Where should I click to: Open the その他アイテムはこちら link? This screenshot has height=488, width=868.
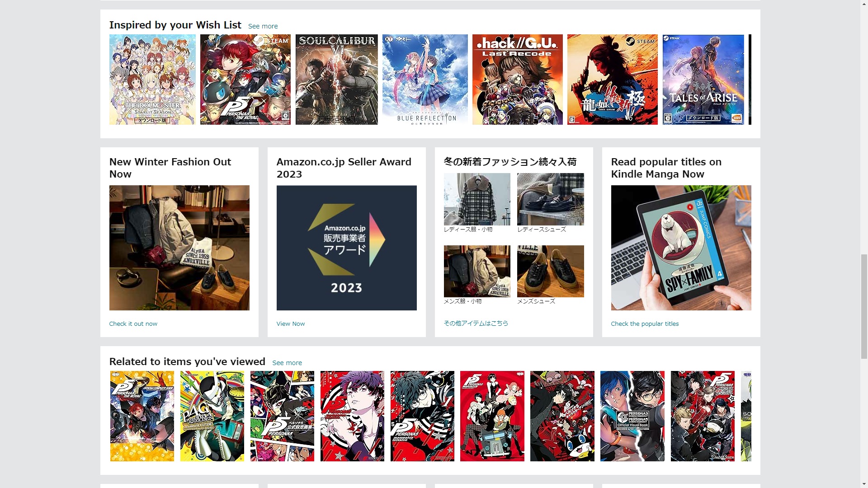pos(476,324)
